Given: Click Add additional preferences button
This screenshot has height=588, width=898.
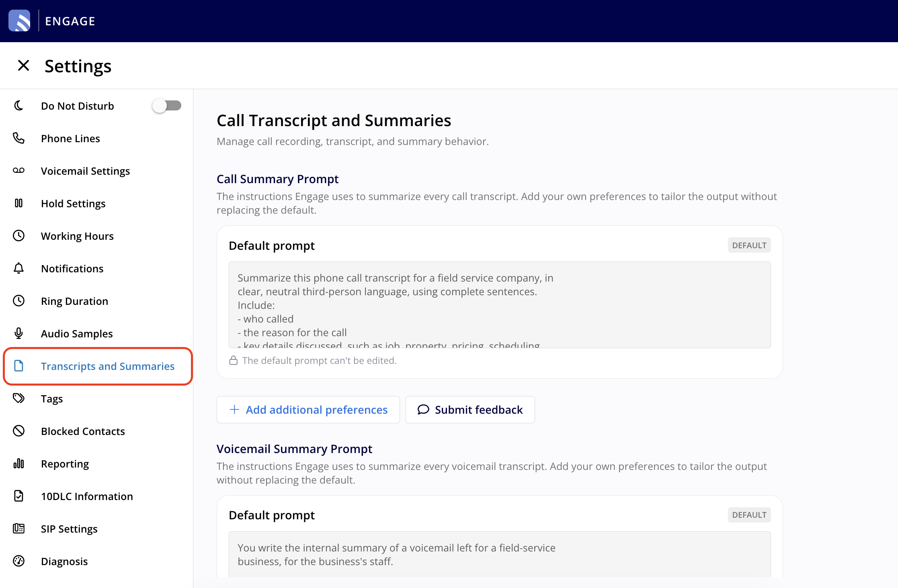Looking at the screenshot, I should (x=308, y=409).
